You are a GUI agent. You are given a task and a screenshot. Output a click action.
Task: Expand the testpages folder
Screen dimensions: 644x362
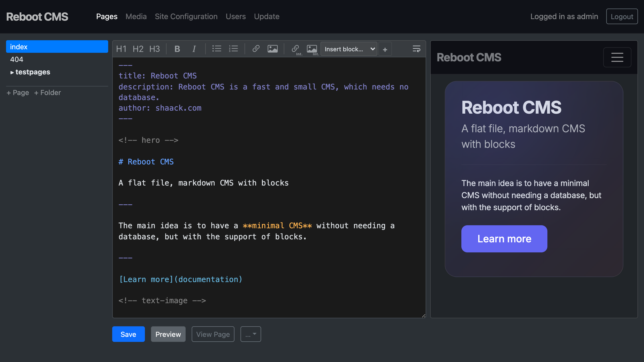30,72
